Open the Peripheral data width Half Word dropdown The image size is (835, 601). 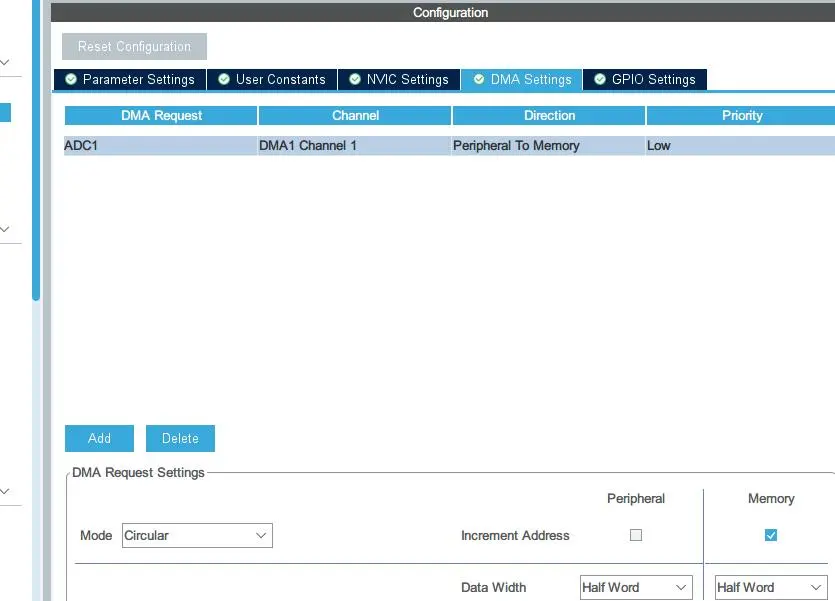pyautogui.click(x=636, y=588)
